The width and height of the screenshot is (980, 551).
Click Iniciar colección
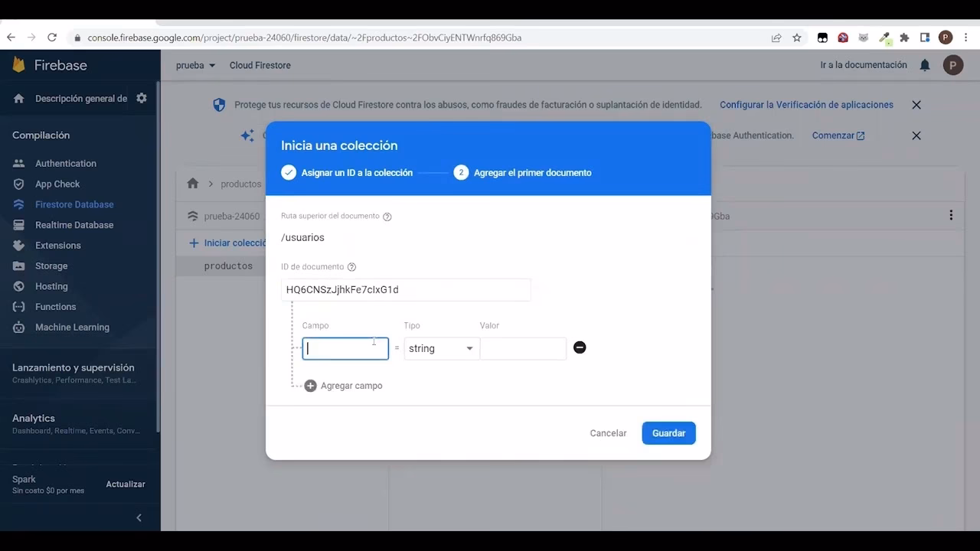pos(228,243)
